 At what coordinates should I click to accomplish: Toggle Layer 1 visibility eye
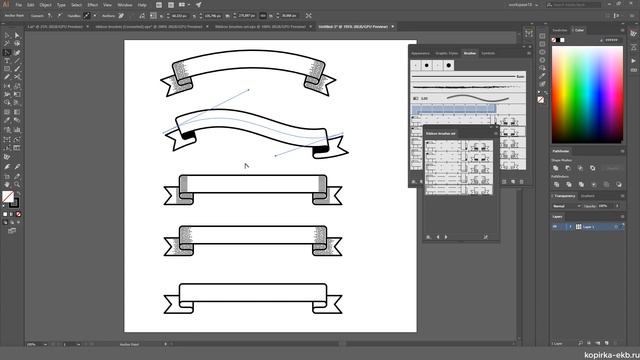[x=555, y=227]
